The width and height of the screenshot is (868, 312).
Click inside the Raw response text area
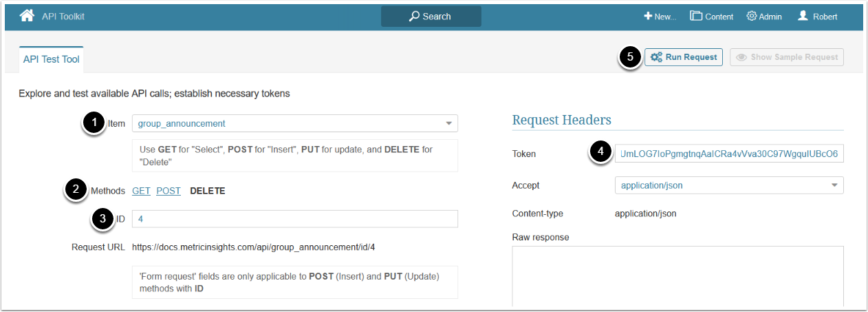click(x=677, y=275)
